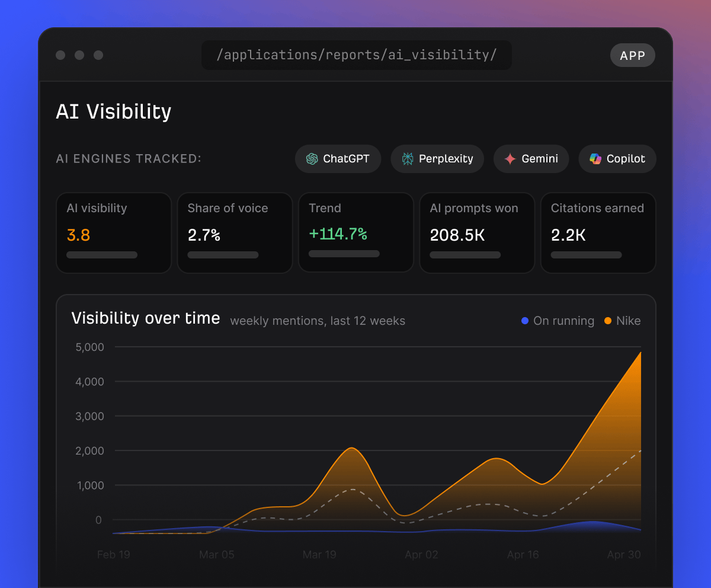Click the Copilot logo icon

click(595, 159)
